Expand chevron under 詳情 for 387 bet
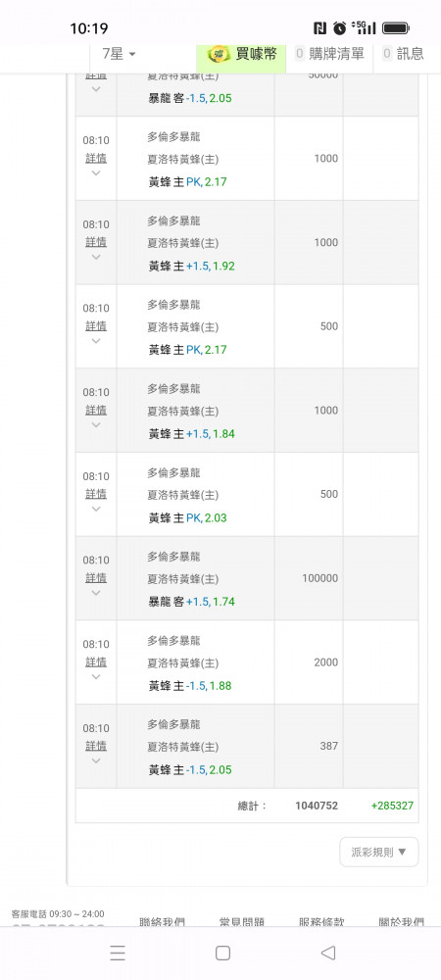Image resolution: width=441 pixels, height=980 pixels. pos(96,760)
